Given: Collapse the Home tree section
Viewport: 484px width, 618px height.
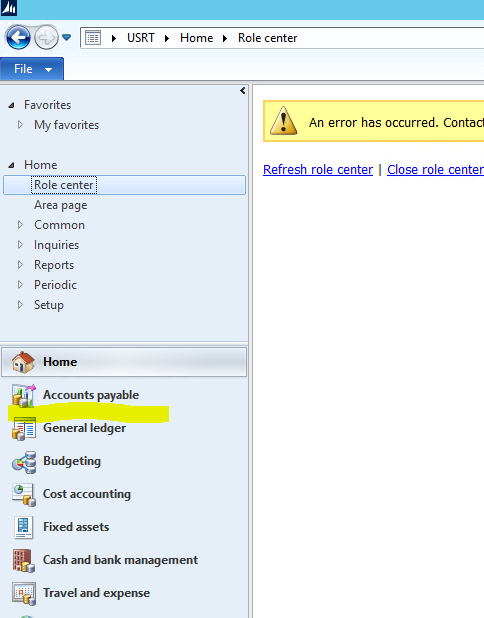Looking at the screenshot, I should 11,165.
